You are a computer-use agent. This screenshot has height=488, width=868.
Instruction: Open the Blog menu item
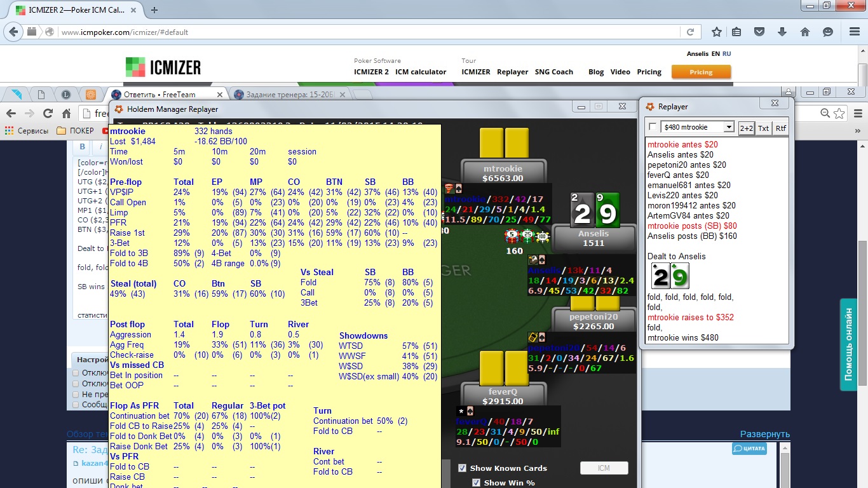tap(596, 72)
